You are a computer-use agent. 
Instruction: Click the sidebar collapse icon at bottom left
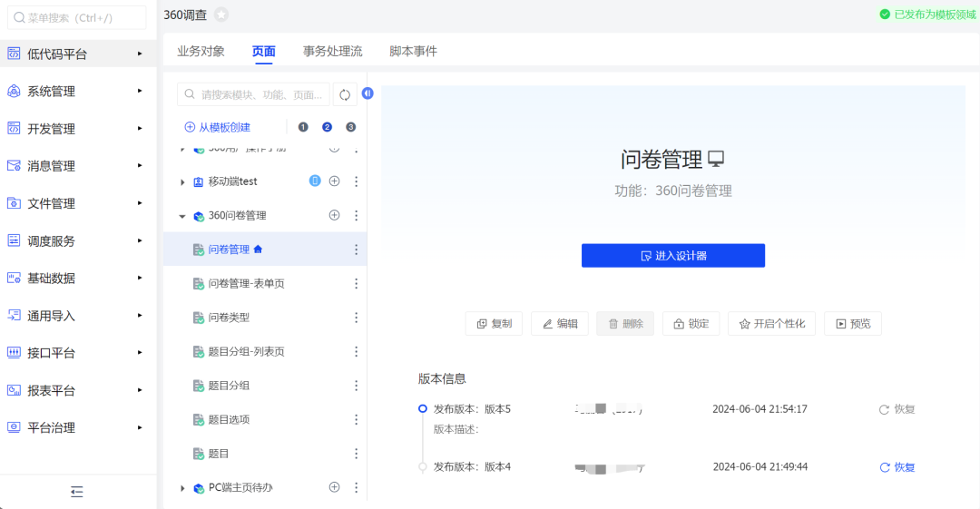click(x=77, y=492)
